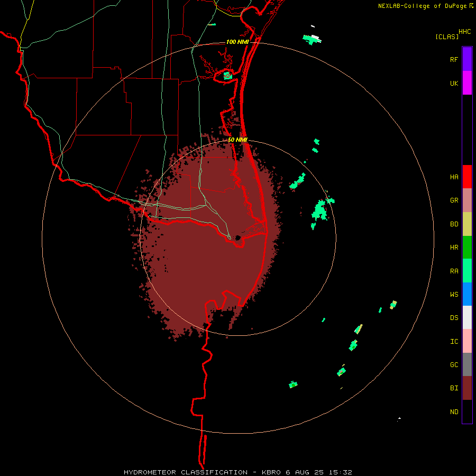Click the ND legend label
476x476 pixels.
point(454,412)
